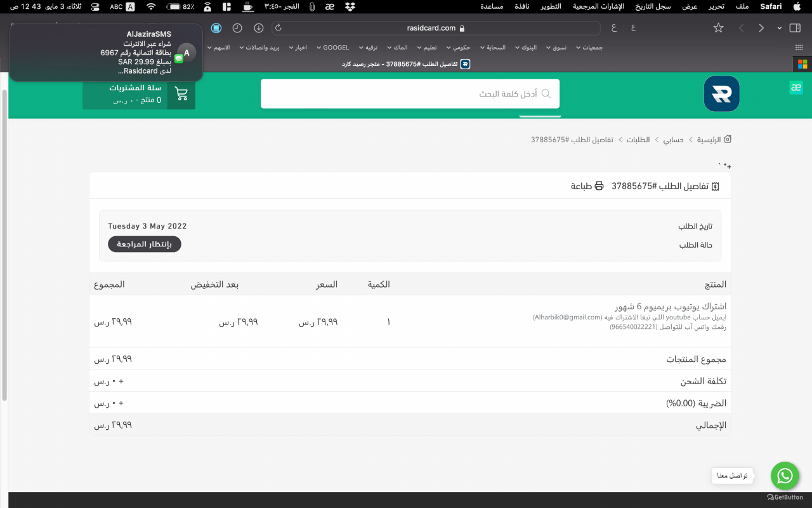Open the ملف menu
The width and height of the screenshot is (812, 508).
point(742,6)
